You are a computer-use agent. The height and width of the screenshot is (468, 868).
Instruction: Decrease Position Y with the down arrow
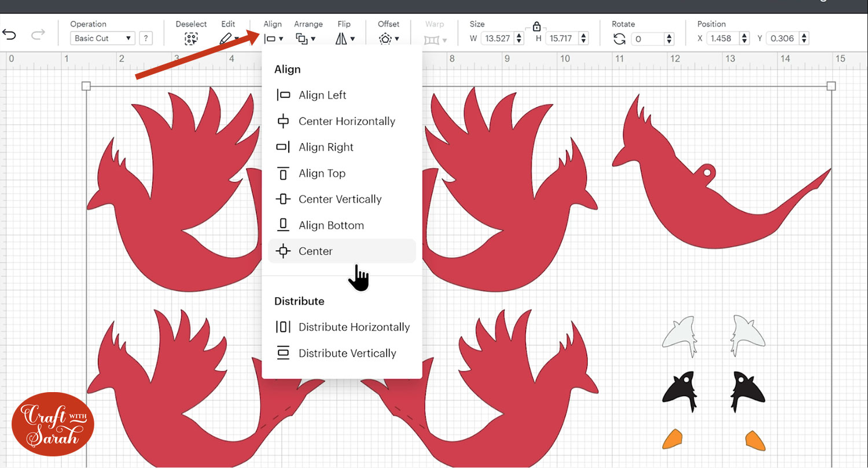click(x=805, y=42)
